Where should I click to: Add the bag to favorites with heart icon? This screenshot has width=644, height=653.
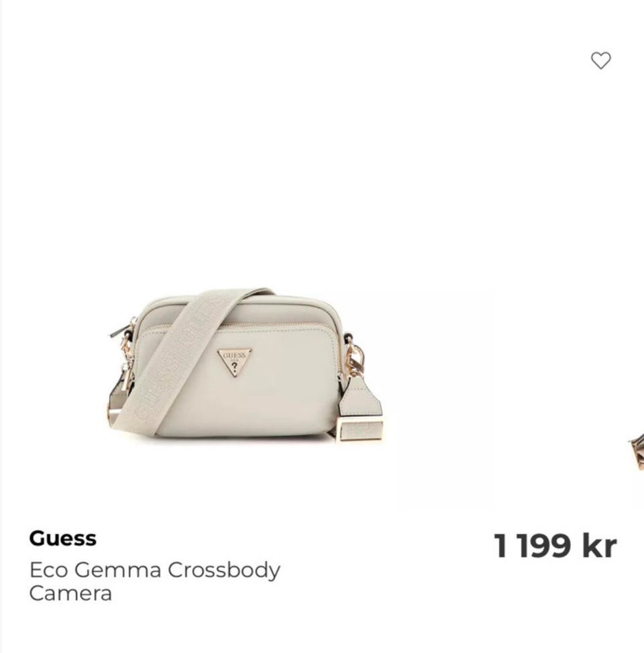(600, 60)
